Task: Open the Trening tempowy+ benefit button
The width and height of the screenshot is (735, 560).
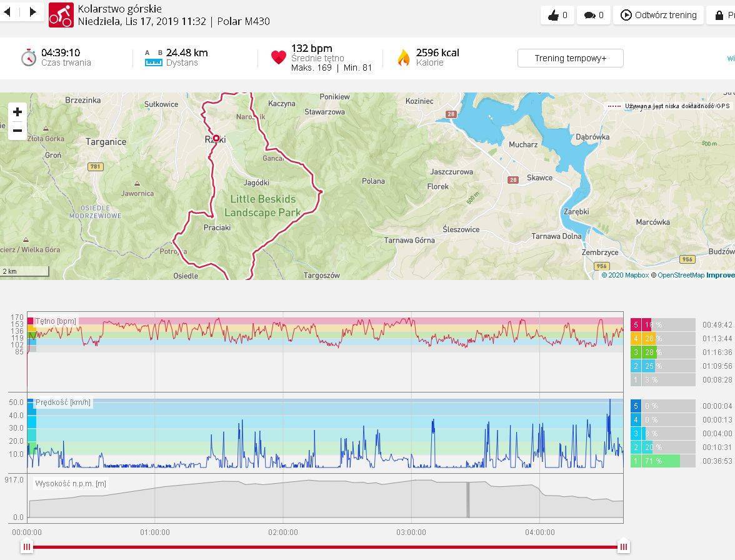Action: click(x=570, y=58)
